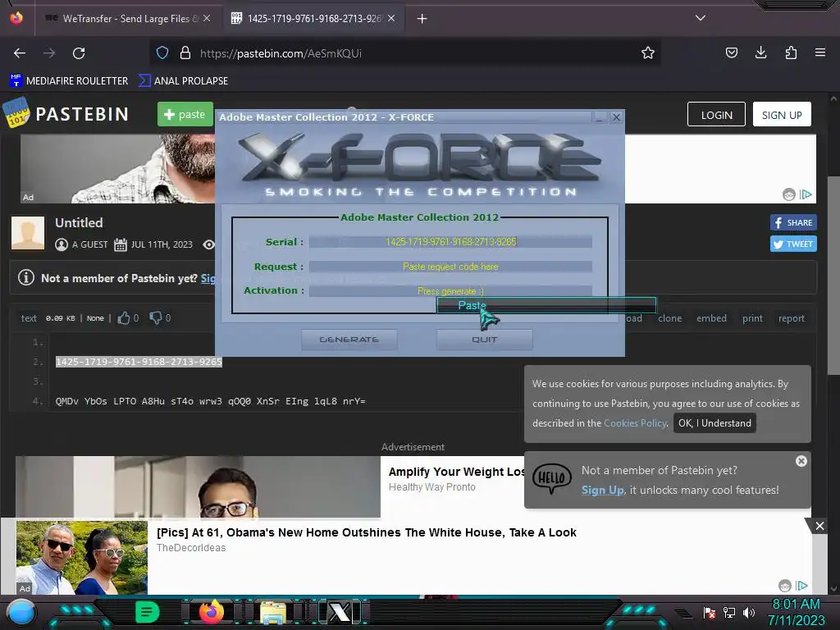Click the address bar URL

click(281, 53)
